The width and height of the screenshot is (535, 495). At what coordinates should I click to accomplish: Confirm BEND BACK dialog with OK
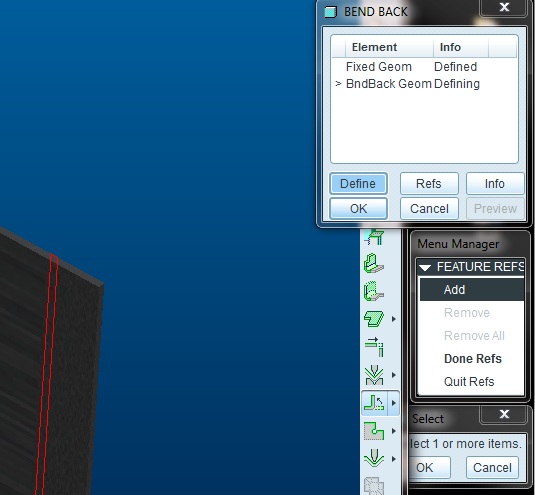click(x=358, y=208)
